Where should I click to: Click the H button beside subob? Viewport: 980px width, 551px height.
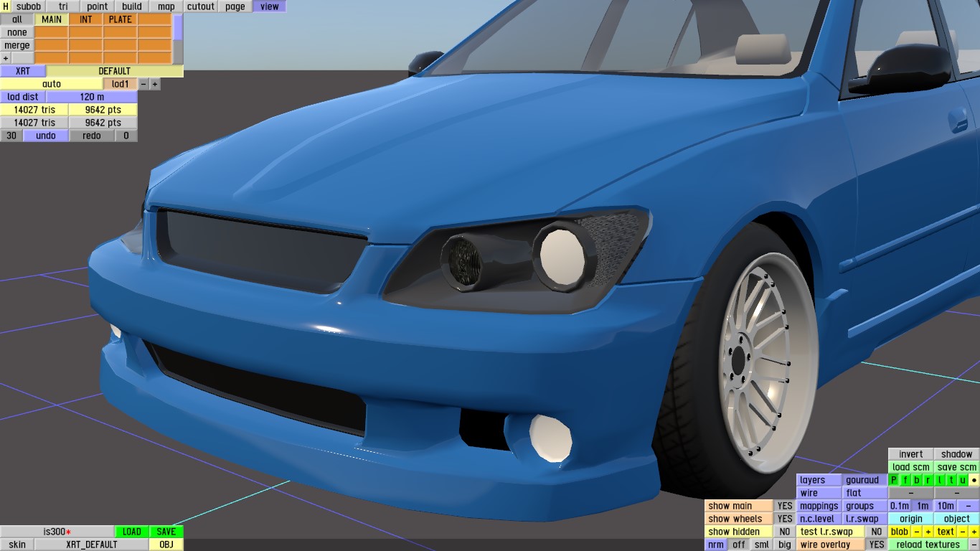pyautogui.click(x=6, y=6)
